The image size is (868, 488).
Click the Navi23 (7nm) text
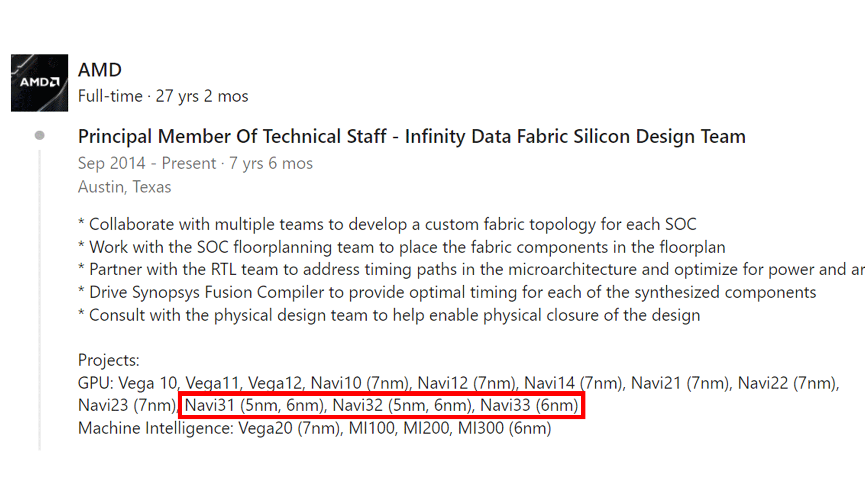pyautogui.click(x=127, y=405)
